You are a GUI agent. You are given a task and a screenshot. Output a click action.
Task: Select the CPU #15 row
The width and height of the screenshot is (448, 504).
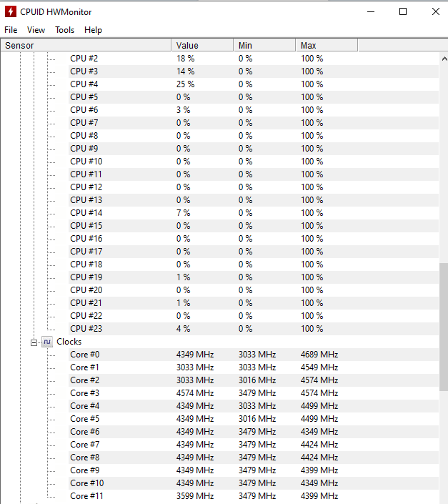(x=254, y=226)
